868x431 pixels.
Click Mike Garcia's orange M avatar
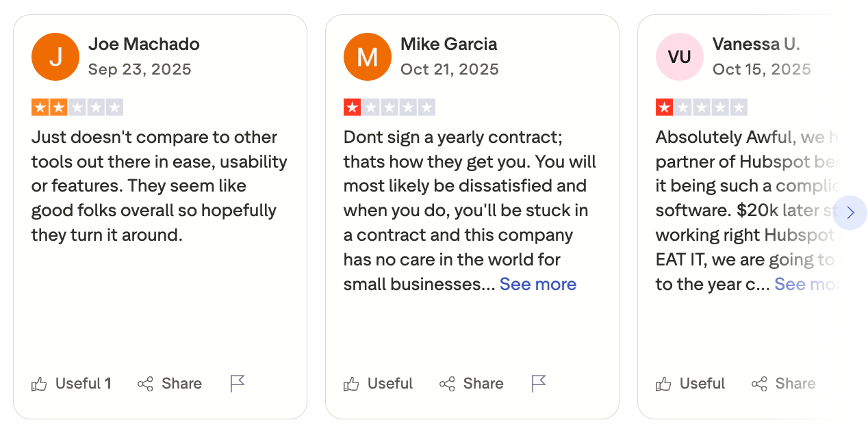368,57
